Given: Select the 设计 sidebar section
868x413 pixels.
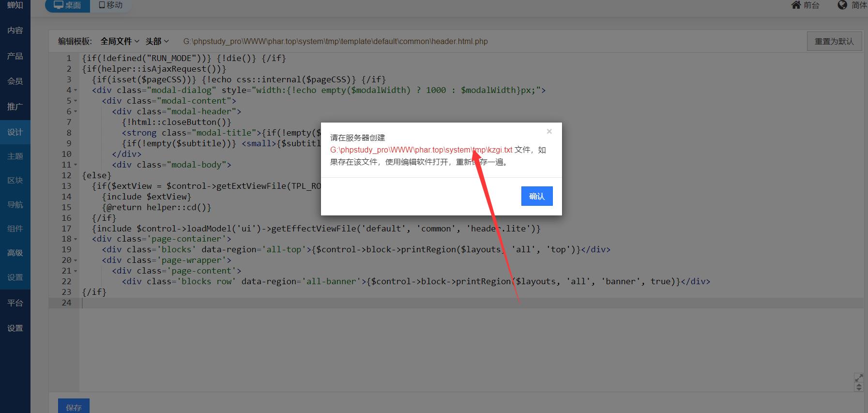Looking at the screenshot, I should click(x=15, y=132).
